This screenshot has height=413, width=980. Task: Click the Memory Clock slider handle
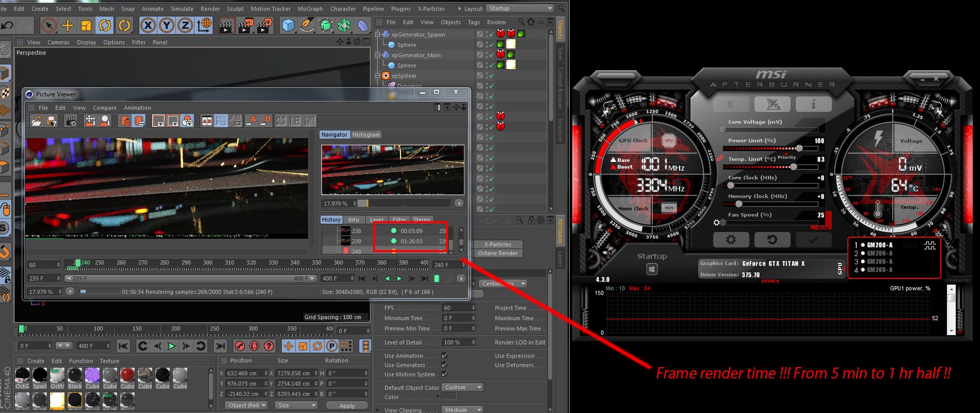[738, 204]
